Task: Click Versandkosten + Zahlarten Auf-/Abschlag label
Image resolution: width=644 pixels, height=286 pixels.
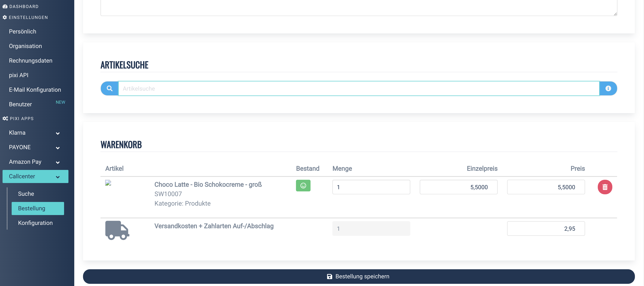Action: (214, 226)
